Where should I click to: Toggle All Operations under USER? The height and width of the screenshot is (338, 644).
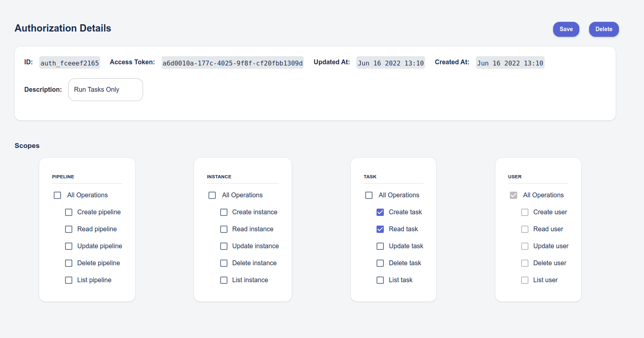click(514, 195)
